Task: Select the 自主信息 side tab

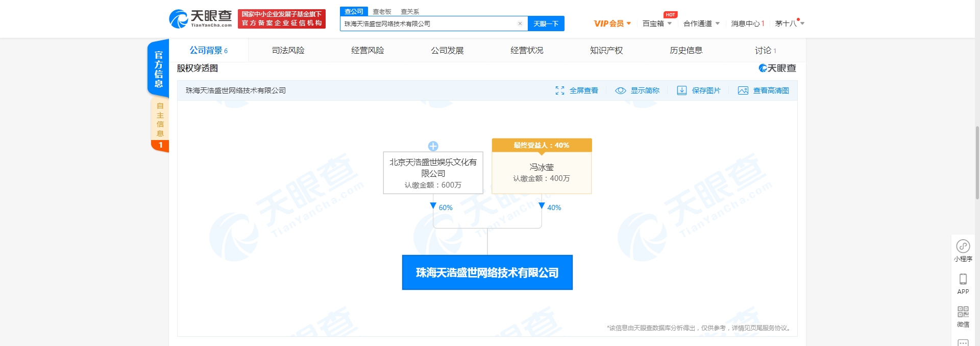Action: pos(160,124)
